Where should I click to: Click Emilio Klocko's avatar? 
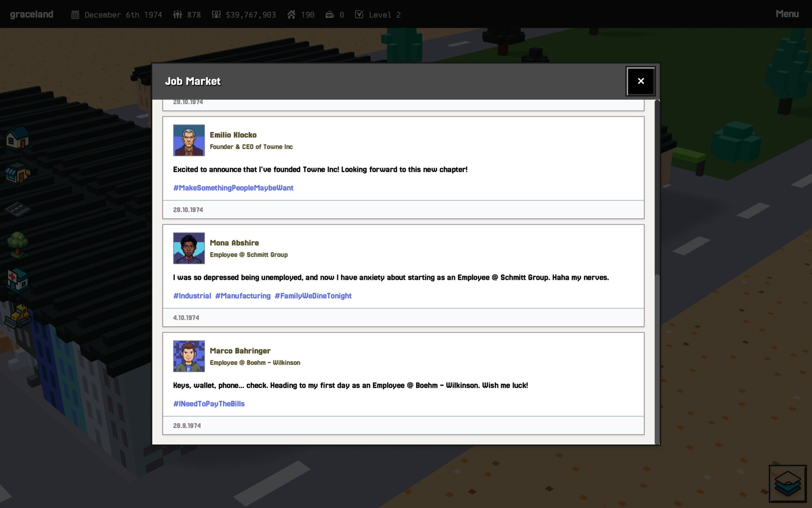189,140
